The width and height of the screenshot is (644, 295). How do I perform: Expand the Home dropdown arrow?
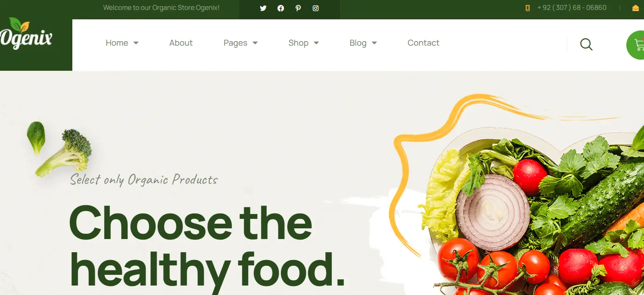tap(136, 43)
